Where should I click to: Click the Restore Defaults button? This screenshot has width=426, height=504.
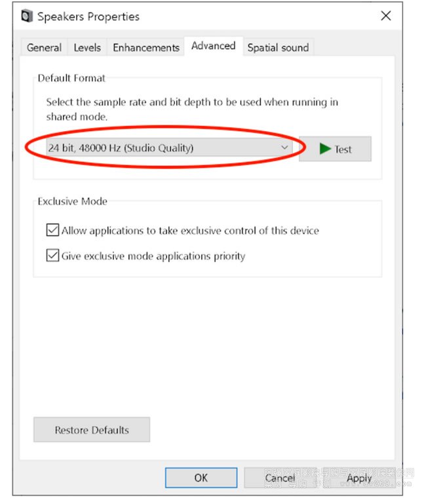coord(92,430)
